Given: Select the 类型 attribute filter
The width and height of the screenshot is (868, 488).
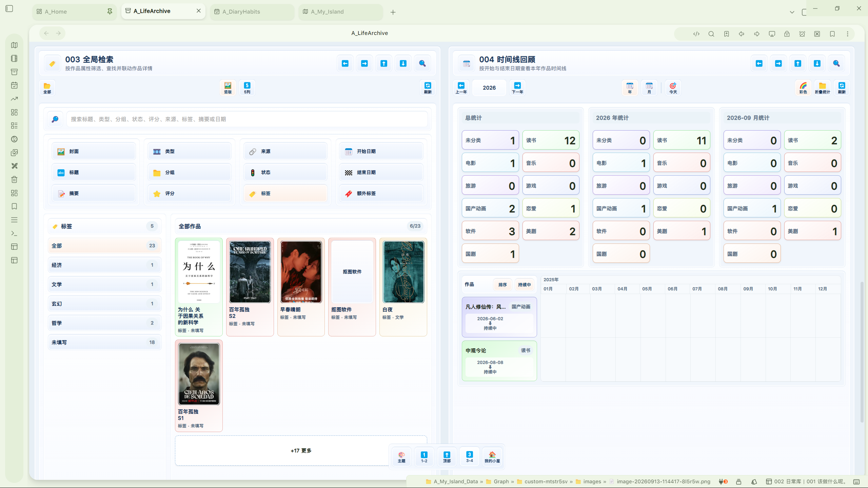Looking at the screenshot, I should tap(190, 151).
